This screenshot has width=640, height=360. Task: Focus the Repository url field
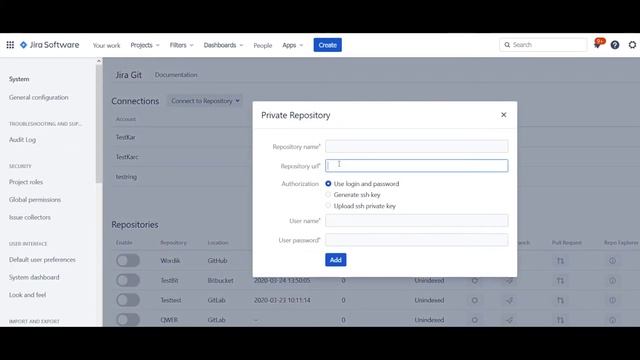click(417, 166)
